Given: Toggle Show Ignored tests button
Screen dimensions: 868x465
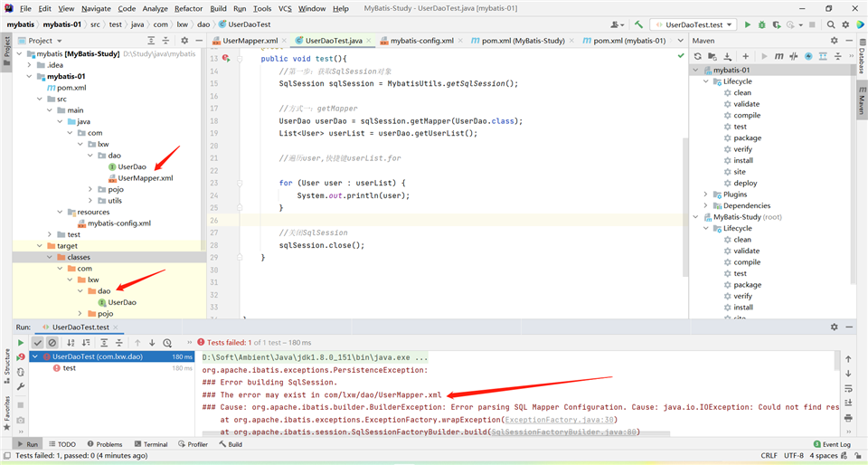Looking at the screenshot, I should tap(52, 343).
